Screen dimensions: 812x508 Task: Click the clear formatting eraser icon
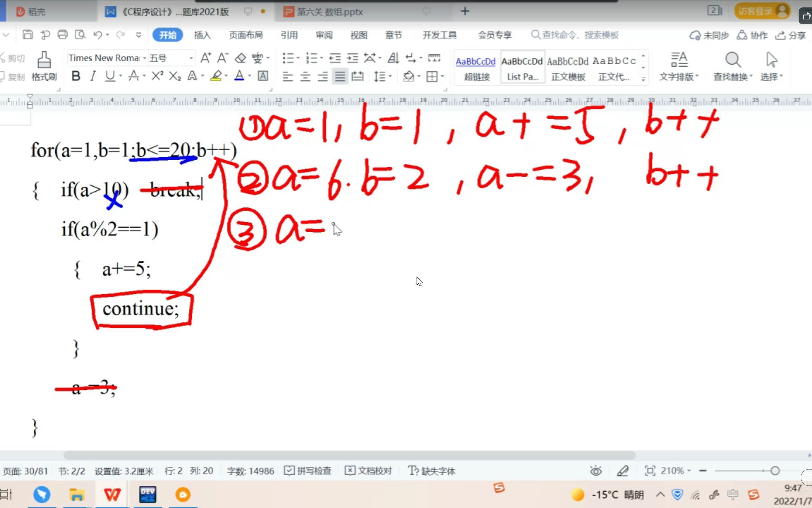click(x=240, y=58)
